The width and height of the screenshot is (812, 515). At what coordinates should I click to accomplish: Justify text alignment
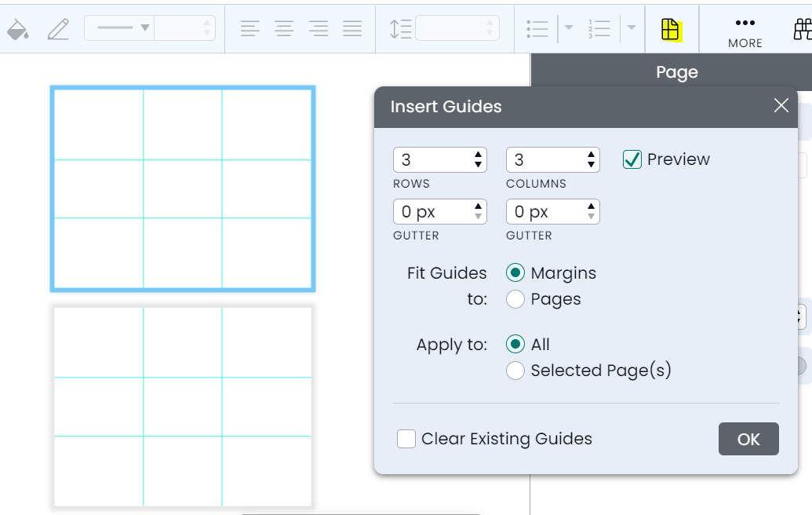pyautogui.click(x=352, y=28)
